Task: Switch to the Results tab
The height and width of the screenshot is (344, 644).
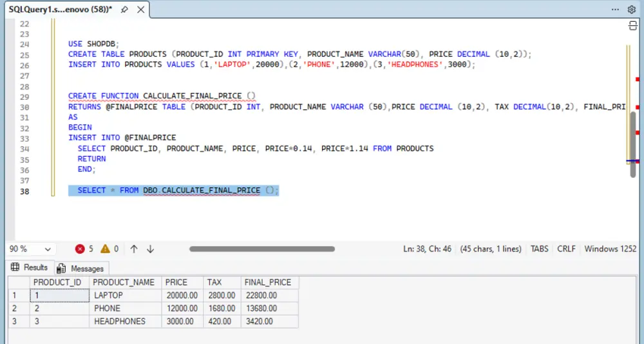Action: (29, 267)
